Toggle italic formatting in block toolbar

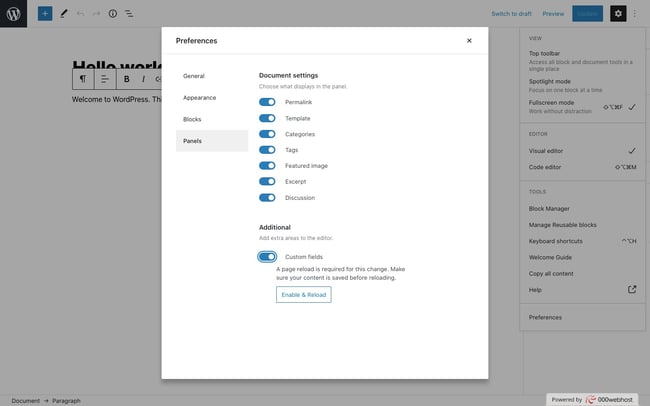coord(143,79)
